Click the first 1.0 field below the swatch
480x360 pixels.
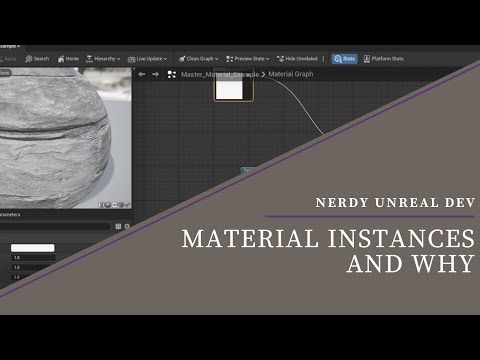click(33, 258)
